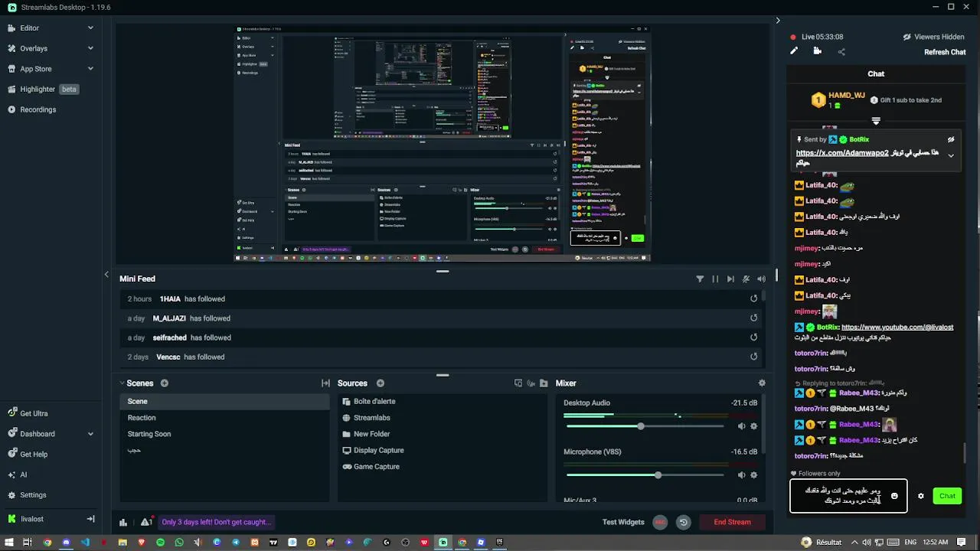This screenshot has height=551, width=980.
Task: Open Overlays in the sidebar
Action: [51, 48]
